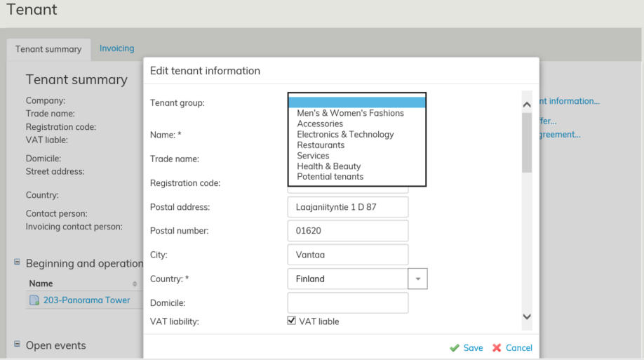Sort the table by Name column
Viewport: 644px width, 360px height.
(134, 284)
